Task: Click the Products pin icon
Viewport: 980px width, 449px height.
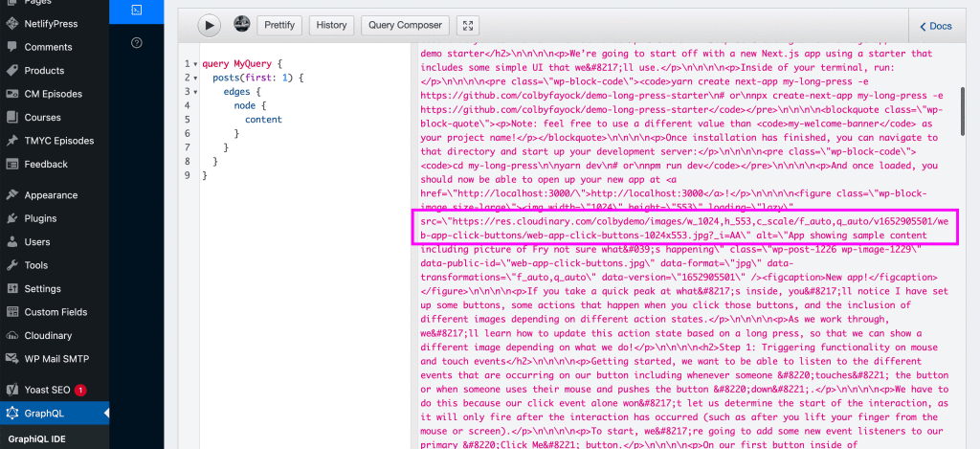Action: [11, 71]
